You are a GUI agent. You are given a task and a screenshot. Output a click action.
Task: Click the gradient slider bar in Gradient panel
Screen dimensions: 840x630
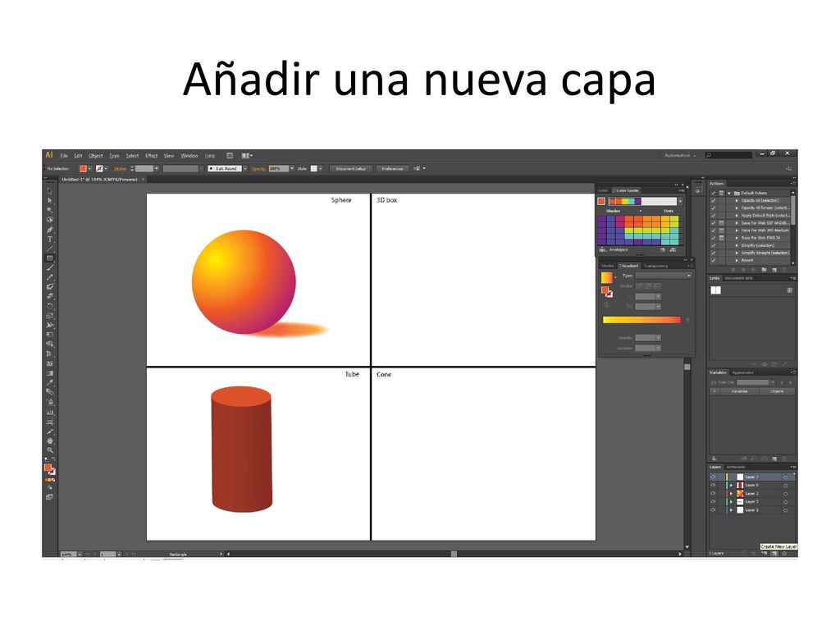tap(641, 320)
